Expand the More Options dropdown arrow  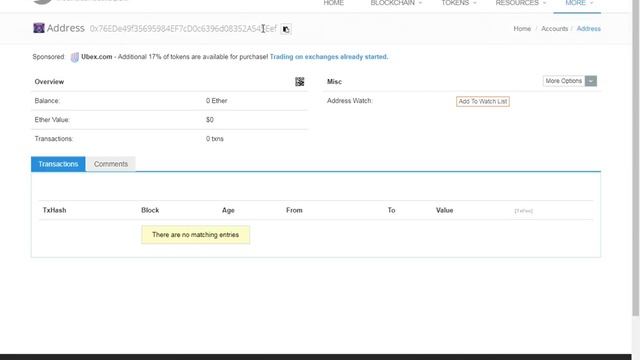point(591,81)
